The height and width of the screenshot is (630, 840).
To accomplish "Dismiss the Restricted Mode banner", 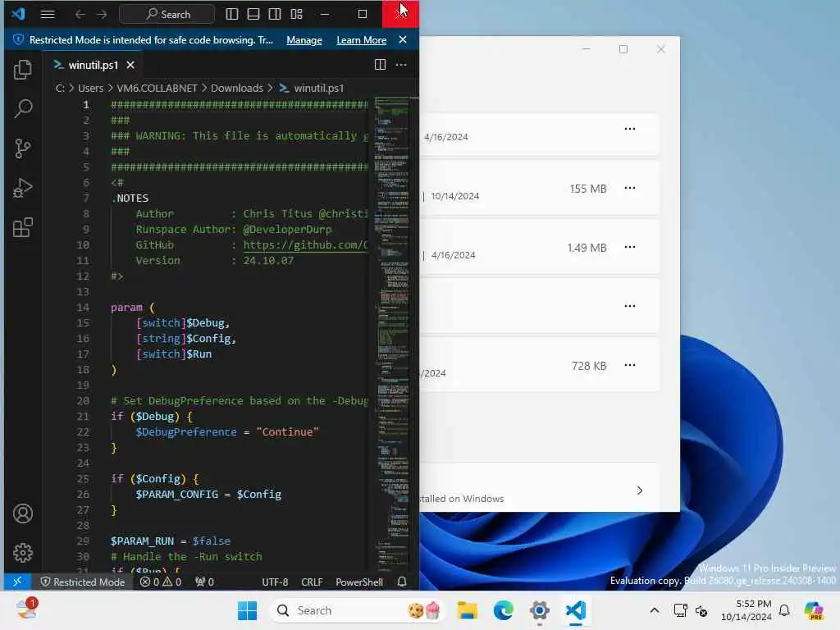I will pos(403,39).
